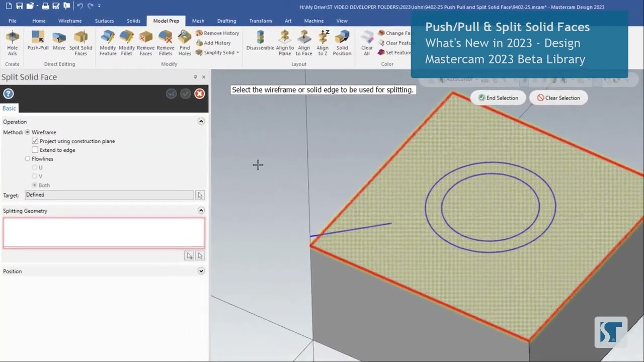The height and width of the screenshot is (362, 644).
Task: Switch to the Wireframe tab
Action: (x=70, y=21)
